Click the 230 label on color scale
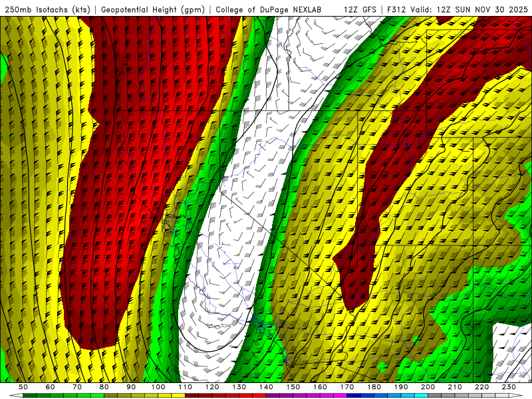 click(x=509, y=387)
